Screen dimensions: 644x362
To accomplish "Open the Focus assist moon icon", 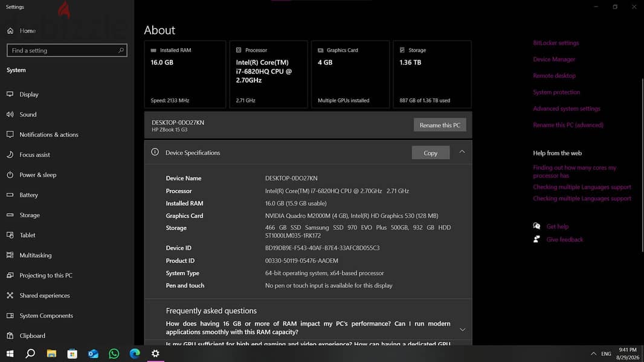I will [x=10, y=154].
